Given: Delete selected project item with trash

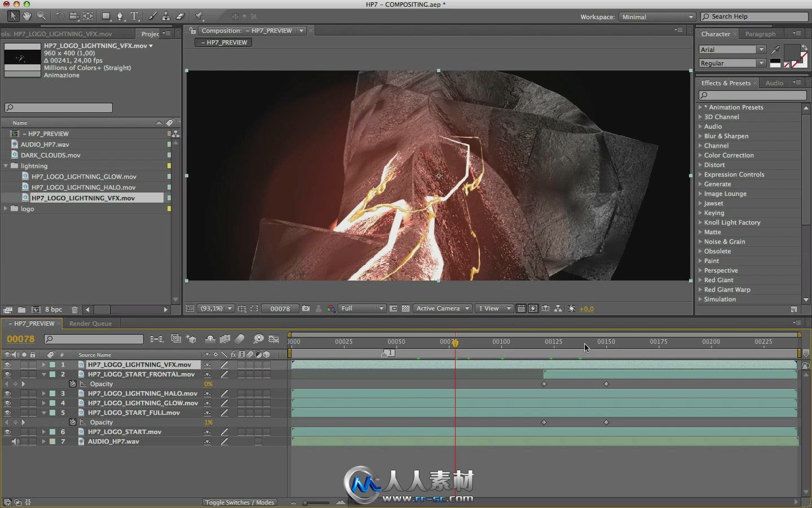Looking at the screenshot, I should (75, 310).
